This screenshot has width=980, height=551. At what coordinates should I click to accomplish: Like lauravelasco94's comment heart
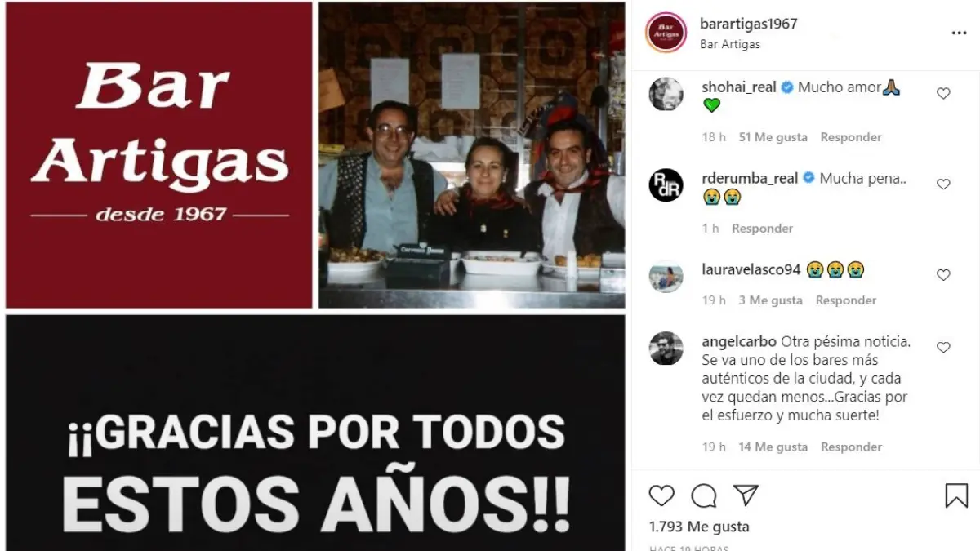943,275
